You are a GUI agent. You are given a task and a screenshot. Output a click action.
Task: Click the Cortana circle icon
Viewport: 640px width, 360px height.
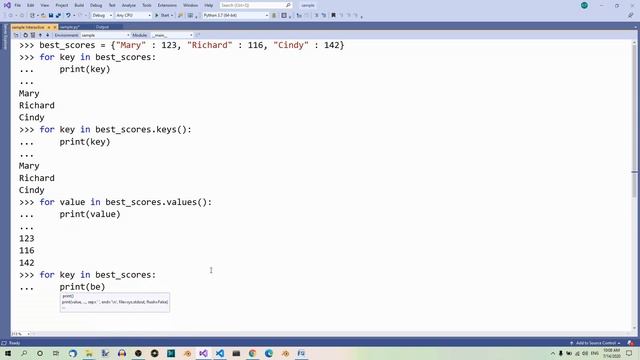tap(40, 353)
